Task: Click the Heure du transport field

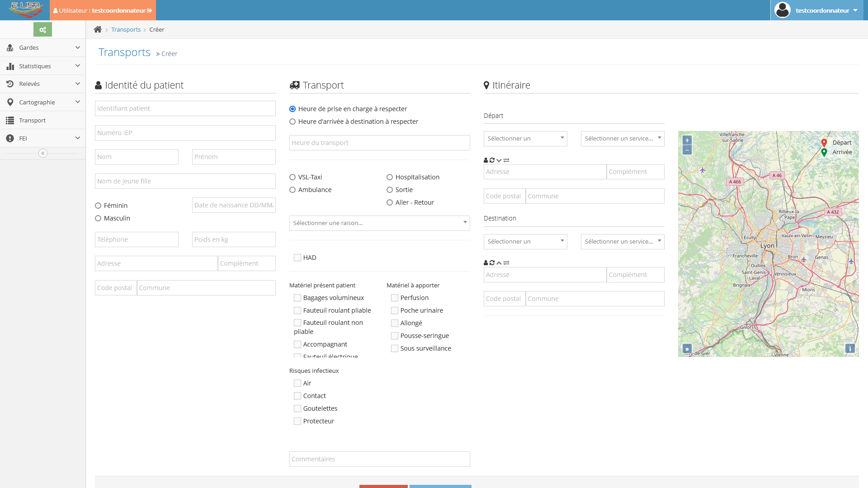Action: 379,143
